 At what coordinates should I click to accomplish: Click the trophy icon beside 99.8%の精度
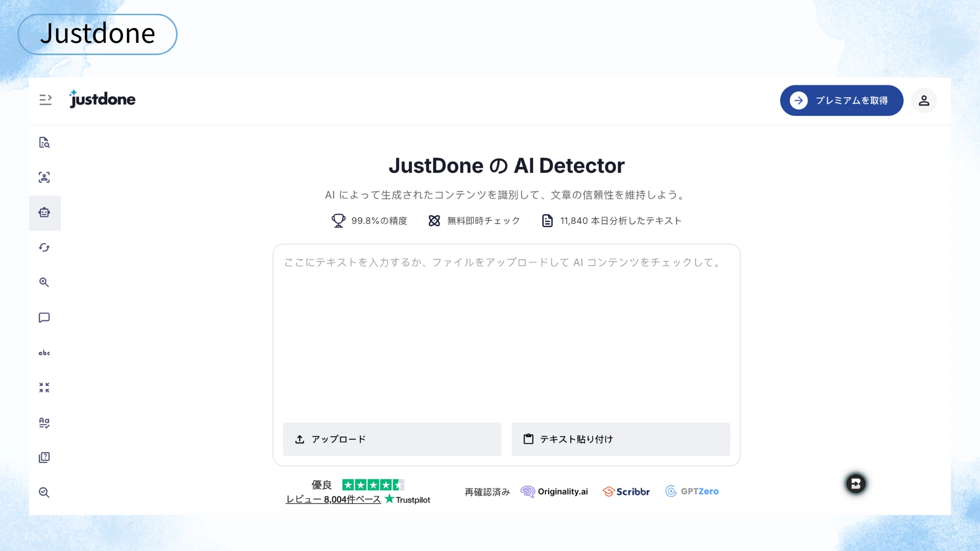(x=338, y=221)
